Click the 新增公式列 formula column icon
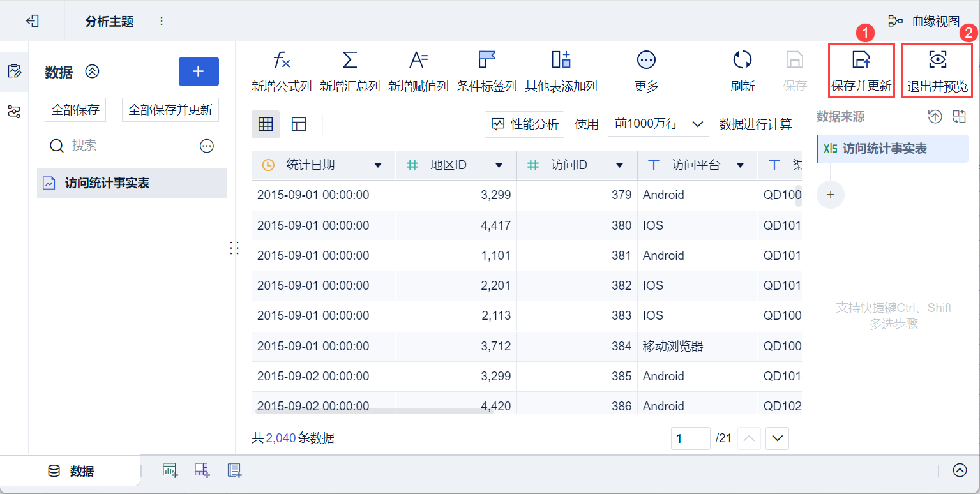Image resolution: width=980 pixels, height=494 pixels. click(x=282, y=61)
